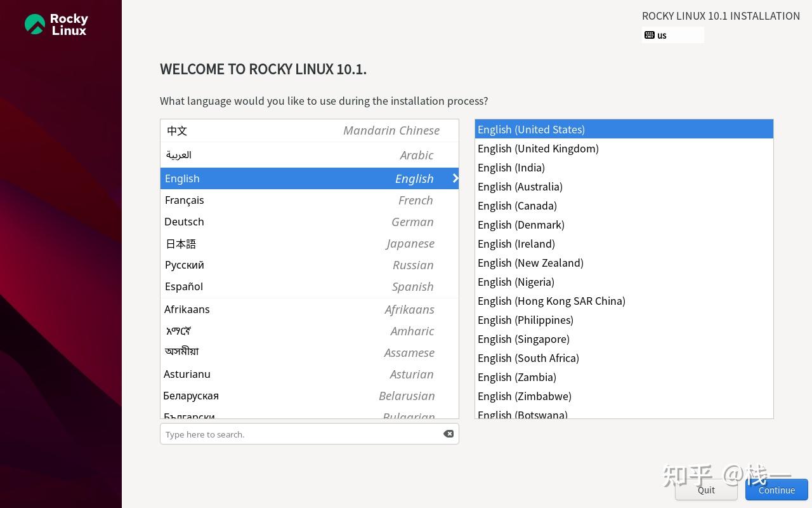Select English (United Kingdom) locale

tap(624, 148)
